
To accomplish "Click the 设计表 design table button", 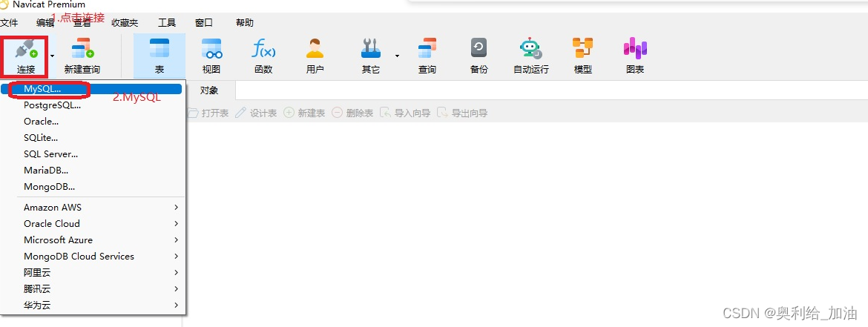I will pos(256,113).
